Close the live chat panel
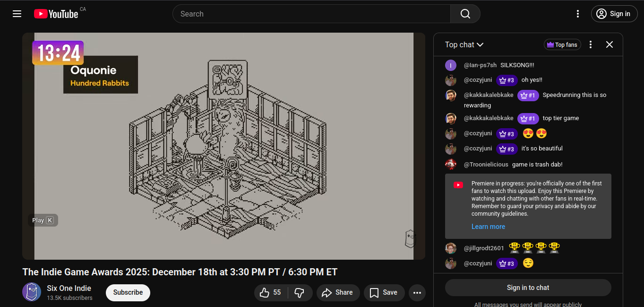 coord(610,44)
